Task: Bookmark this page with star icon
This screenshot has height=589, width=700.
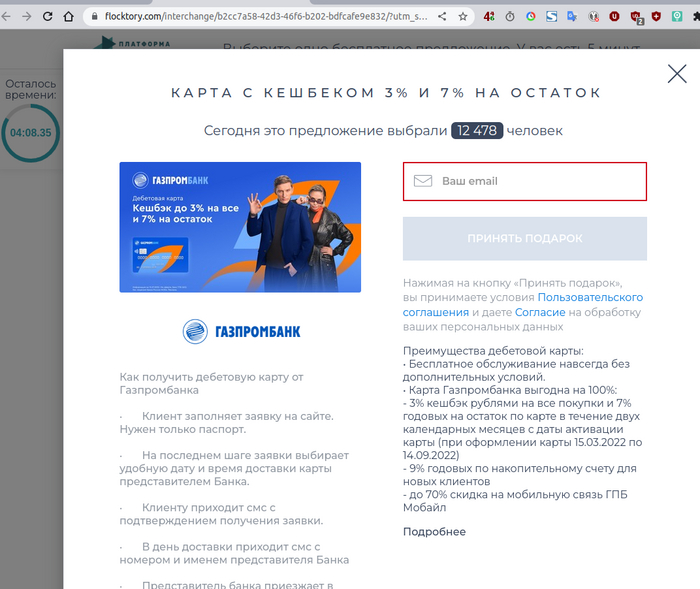Action: click(x=463, y=17)
